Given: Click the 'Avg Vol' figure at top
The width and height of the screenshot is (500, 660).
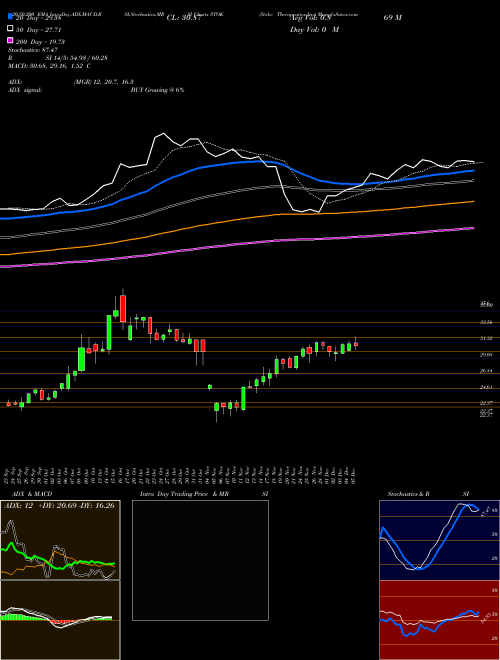Looking at the screenshot, I should [x=311, y=18].
